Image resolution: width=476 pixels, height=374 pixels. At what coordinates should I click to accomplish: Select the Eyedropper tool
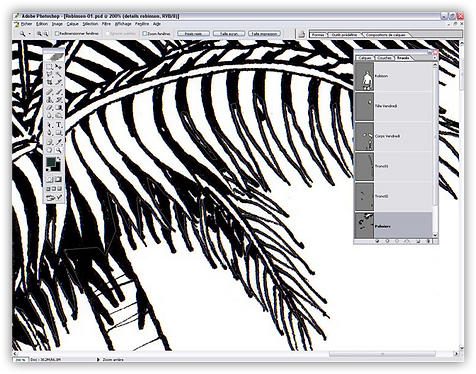tap(59, 141)
